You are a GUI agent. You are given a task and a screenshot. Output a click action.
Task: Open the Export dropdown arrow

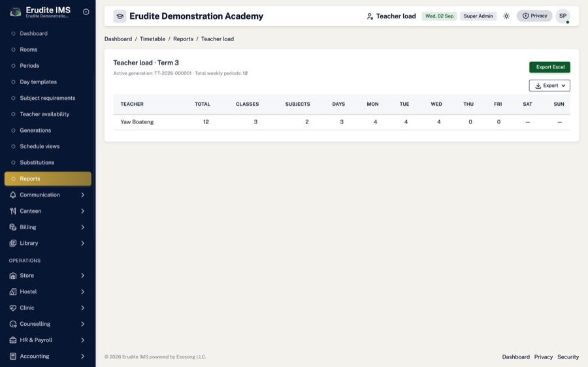point(563,86)
